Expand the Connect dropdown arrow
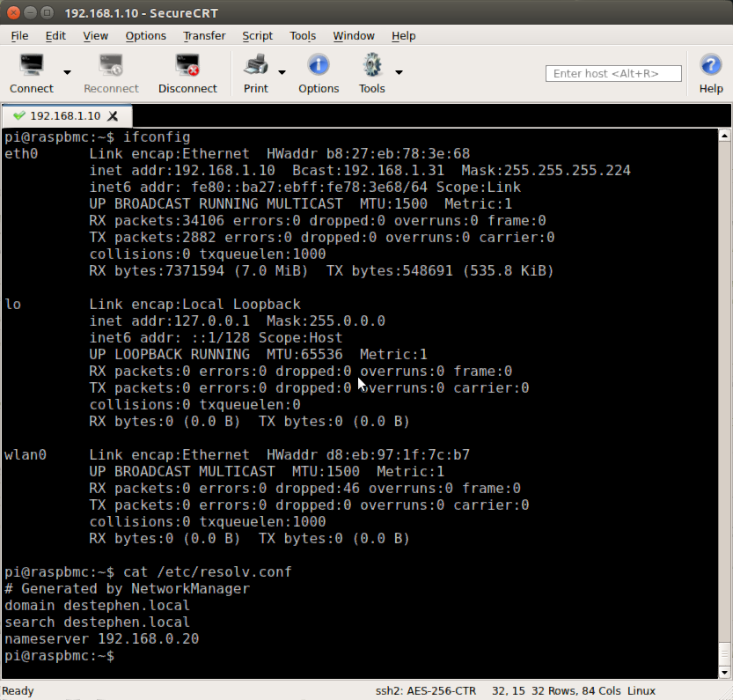 coord(67,72)
